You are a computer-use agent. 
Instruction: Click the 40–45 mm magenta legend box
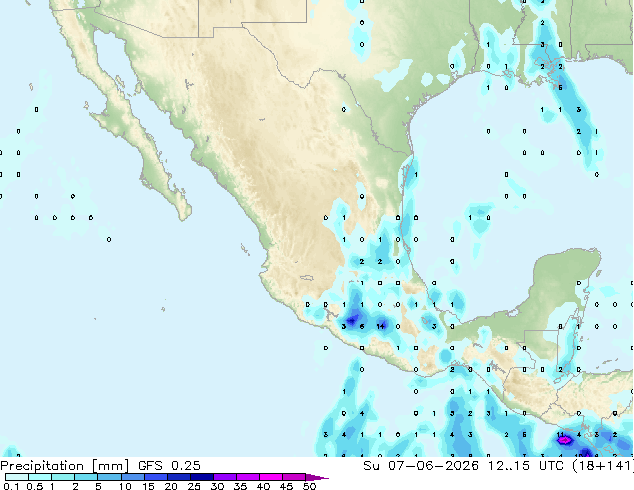271,477
